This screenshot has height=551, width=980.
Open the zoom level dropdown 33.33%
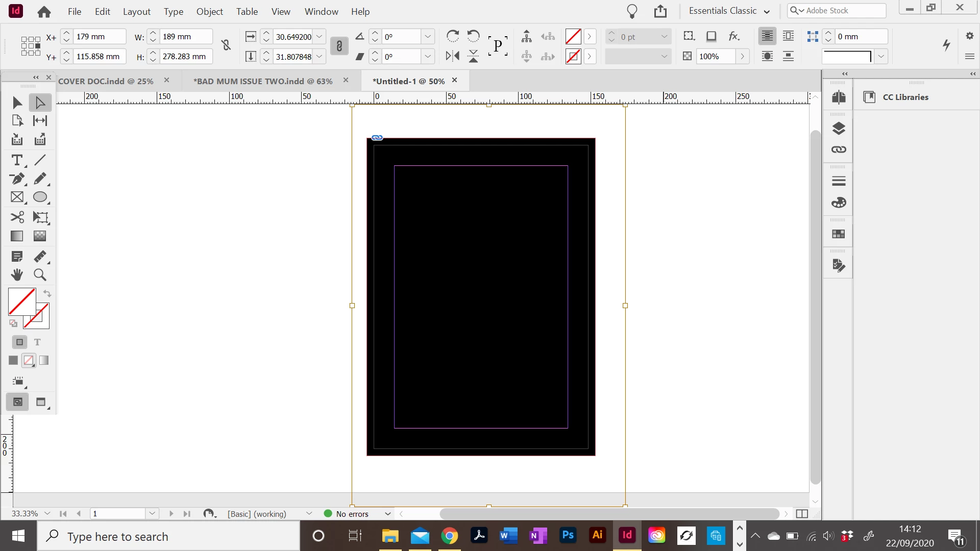(x=47, y=514)
